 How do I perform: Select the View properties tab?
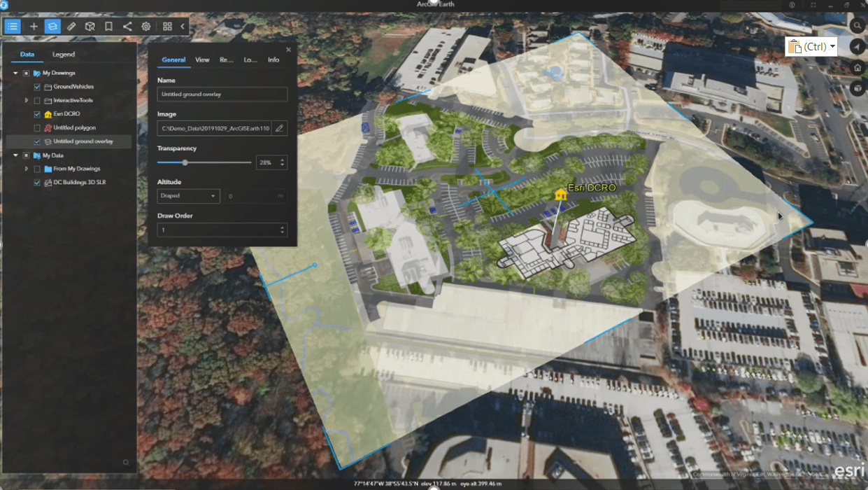(x=202, y=59)
